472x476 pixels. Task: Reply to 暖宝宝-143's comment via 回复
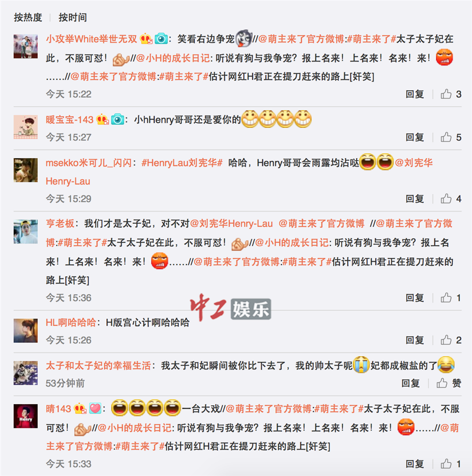tap(415, 137)
